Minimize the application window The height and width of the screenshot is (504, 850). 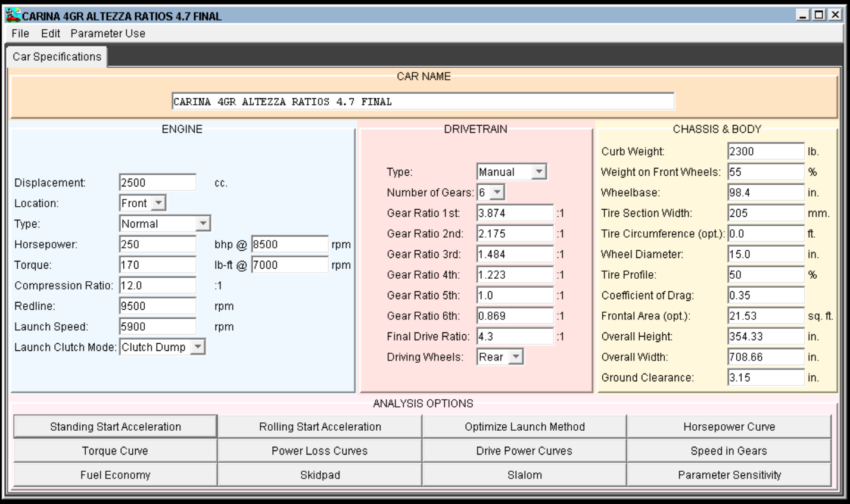[x=804, y=15]
